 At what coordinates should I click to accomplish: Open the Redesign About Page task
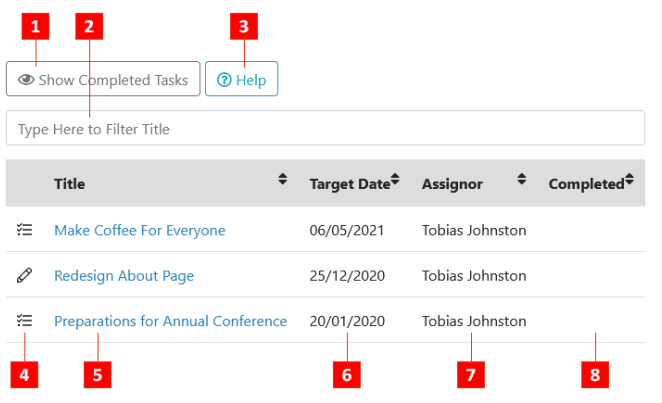point(124,276)
